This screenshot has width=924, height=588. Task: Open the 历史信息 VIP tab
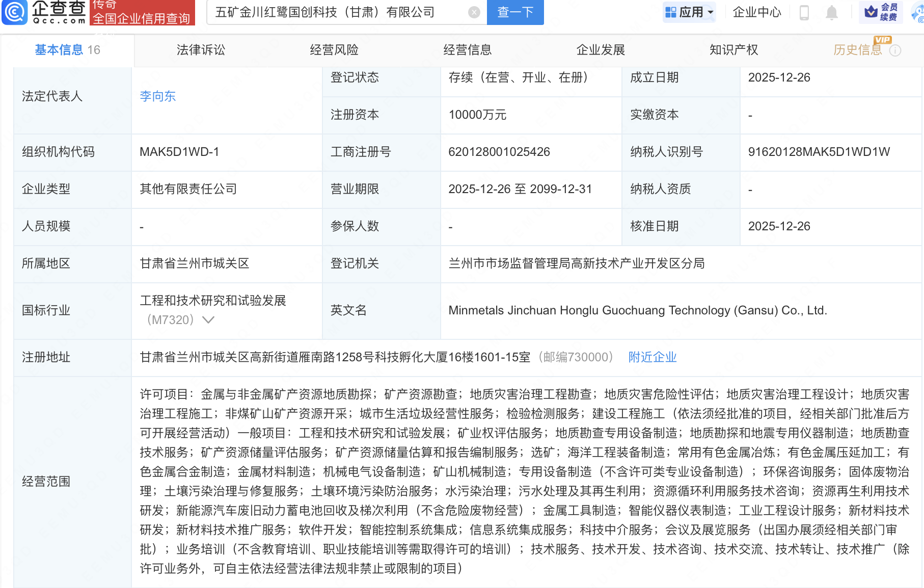(857, 50)
